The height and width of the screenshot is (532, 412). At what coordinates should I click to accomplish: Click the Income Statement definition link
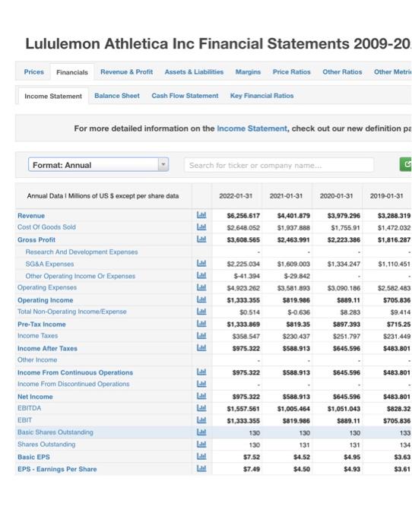point(252,128)
